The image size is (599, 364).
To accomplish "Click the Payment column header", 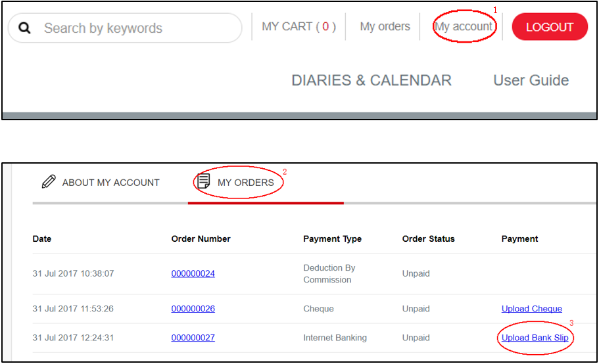I will click(x=519, y=239).
